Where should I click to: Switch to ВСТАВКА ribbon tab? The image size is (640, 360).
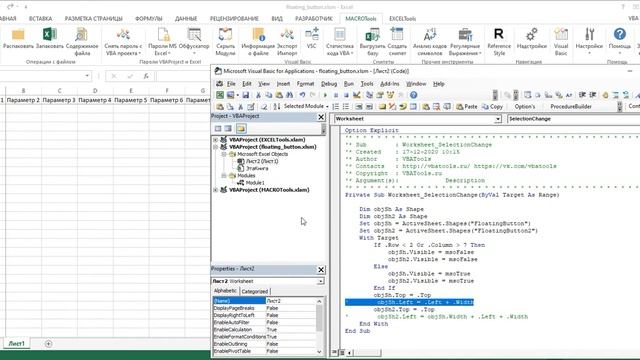40,19
